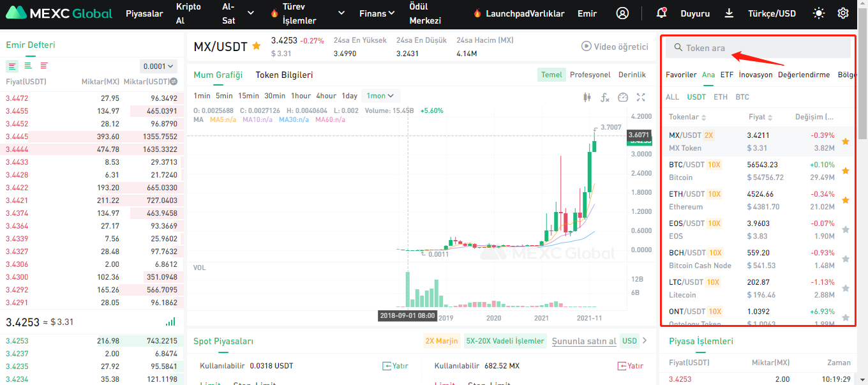868x385 pixels.
Task: Toggle favorite star for ETH/USDT row
Action: pyautogui.click(x=846, y=200)
